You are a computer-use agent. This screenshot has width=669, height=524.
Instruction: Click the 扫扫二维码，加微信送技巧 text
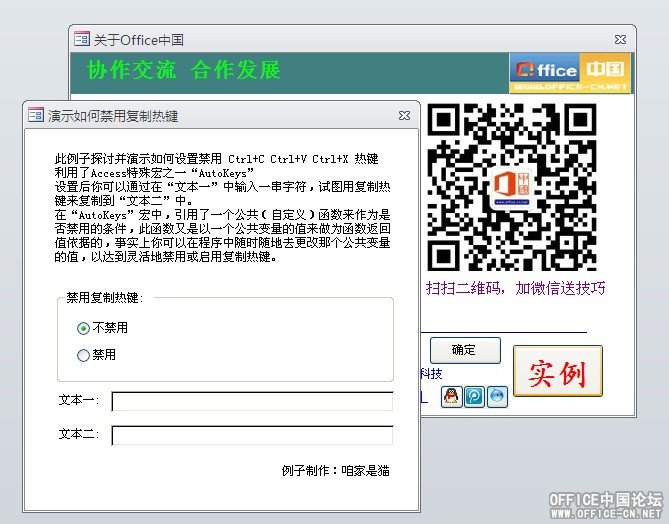515,288
